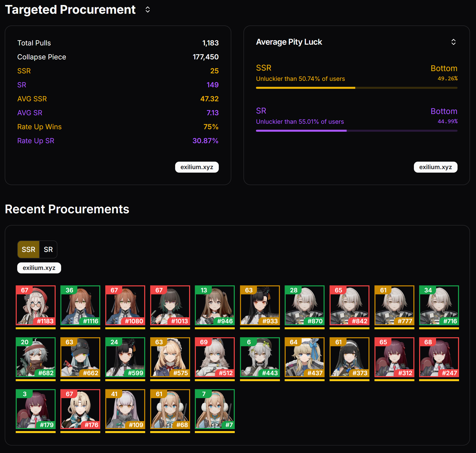This screenshot has height=453, width=476.
Task: Select the pull #1183 character card
Action: 36,305
